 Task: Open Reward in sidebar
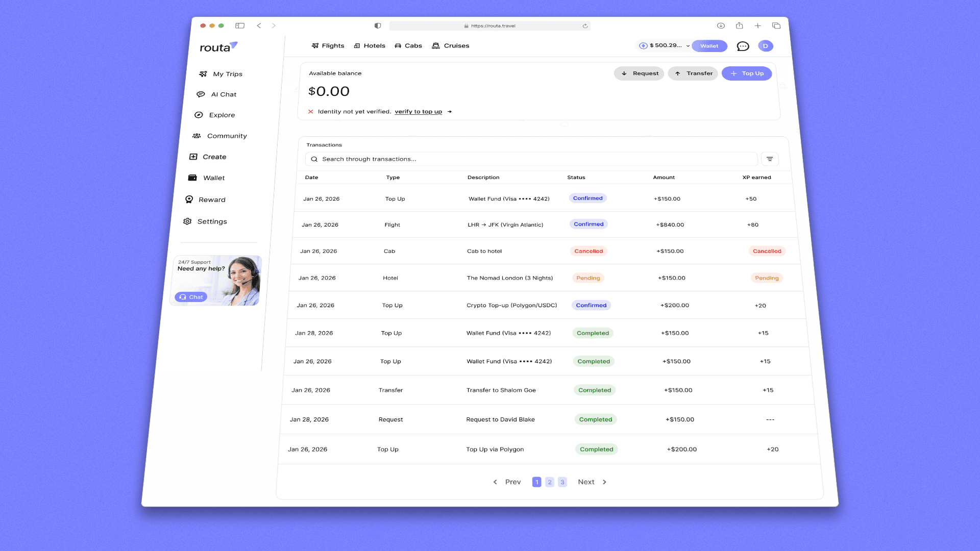[x=205, y=200]
